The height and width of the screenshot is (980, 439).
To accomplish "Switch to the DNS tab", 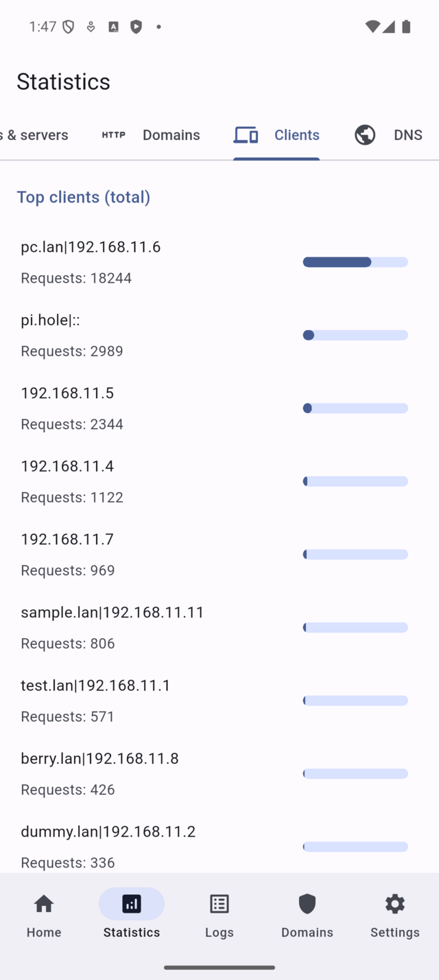I will point(407,135).
